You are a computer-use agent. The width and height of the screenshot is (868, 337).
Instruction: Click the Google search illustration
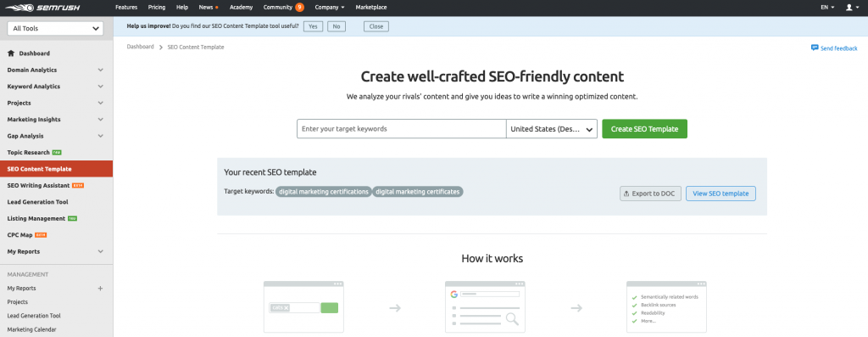click(485, 307)
